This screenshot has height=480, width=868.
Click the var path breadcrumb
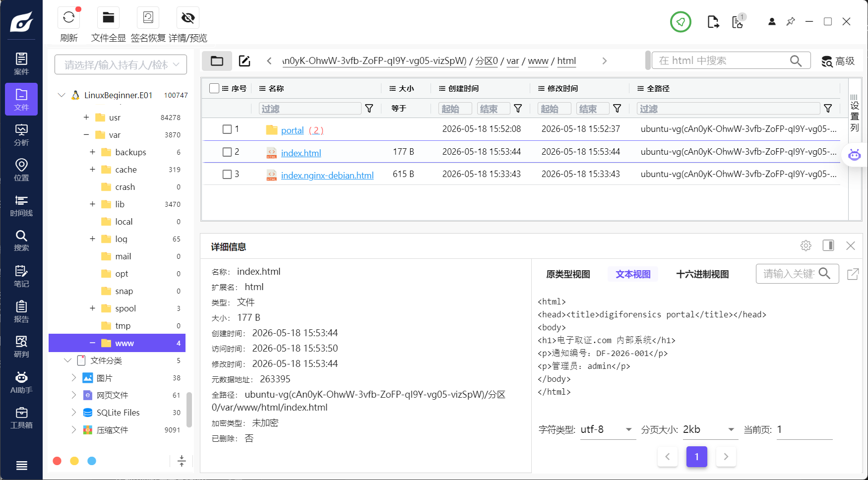click(x=512, y=61)
